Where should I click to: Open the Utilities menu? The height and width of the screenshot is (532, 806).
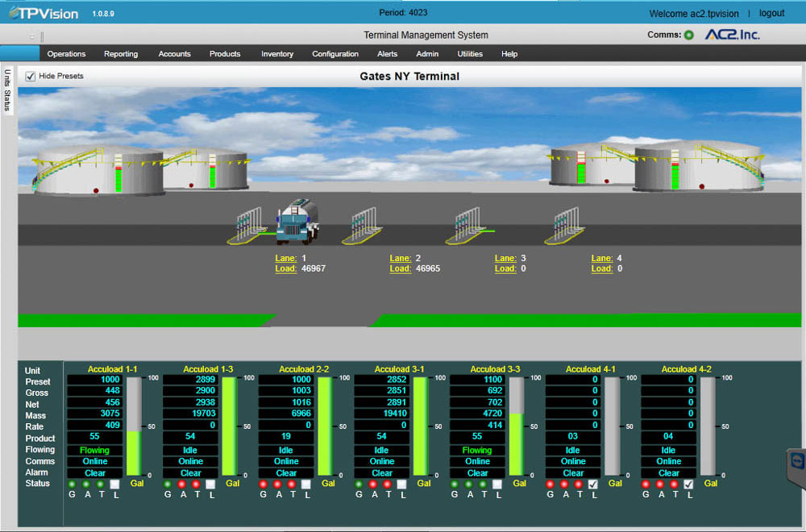tap(470, 54)
